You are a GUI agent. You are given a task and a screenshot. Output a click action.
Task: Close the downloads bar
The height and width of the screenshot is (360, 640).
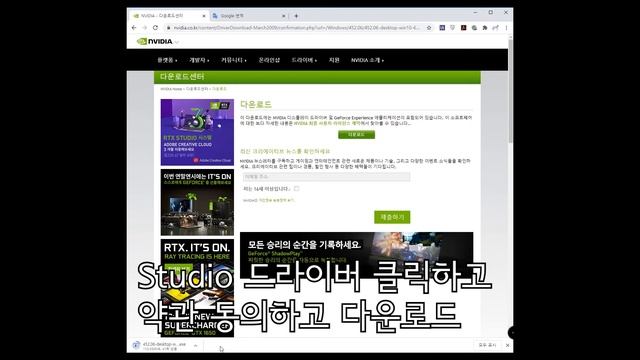pyautogui.click(x=507, y=345)
